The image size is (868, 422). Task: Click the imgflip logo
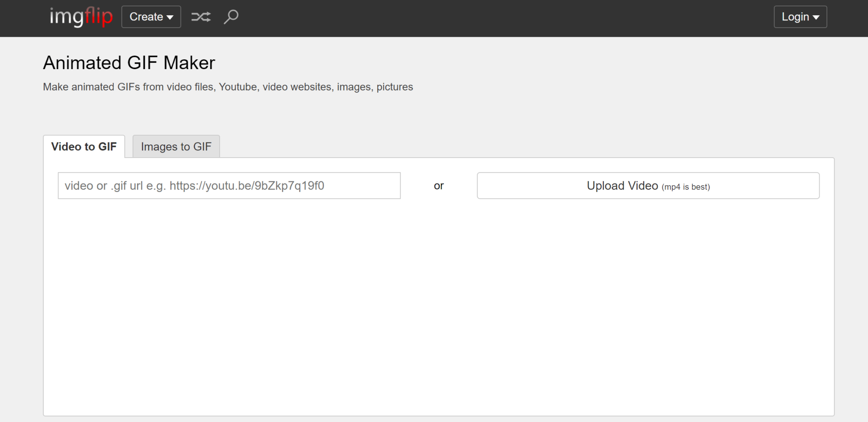(81, 17)
